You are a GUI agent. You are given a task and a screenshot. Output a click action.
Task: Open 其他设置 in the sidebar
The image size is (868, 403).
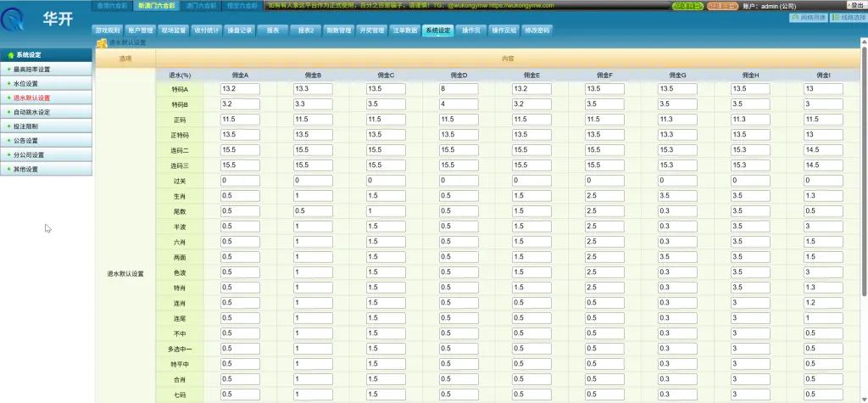(46, 169)
